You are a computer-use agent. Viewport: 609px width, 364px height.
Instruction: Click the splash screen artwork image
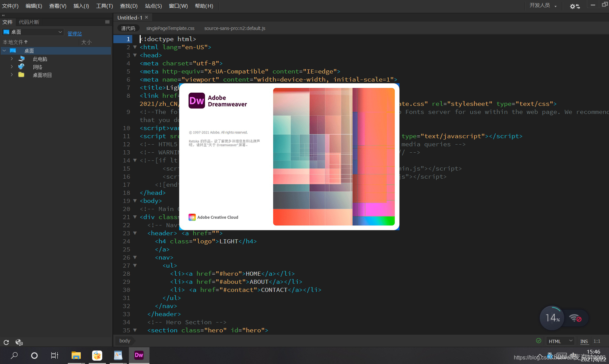pos(334,157)
